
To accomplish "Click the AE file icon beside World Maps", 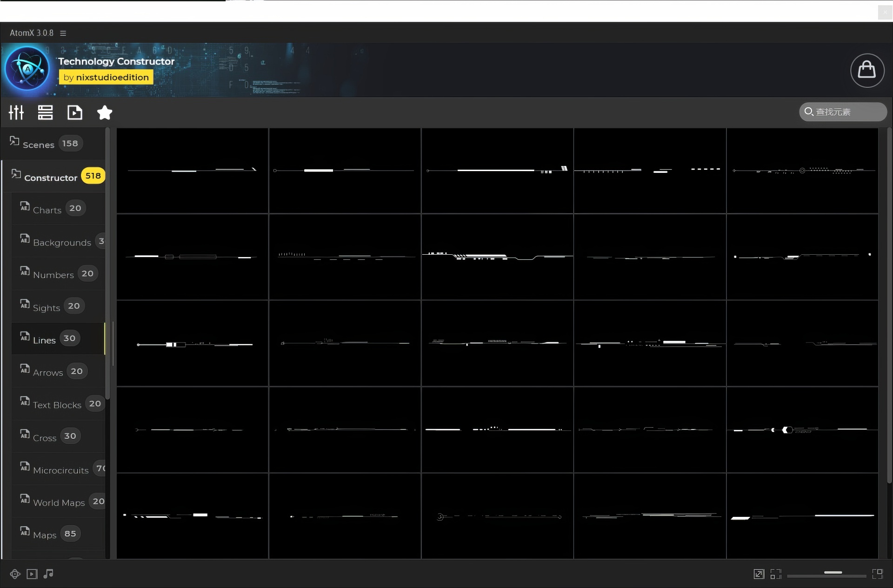I will click(25, 499).
